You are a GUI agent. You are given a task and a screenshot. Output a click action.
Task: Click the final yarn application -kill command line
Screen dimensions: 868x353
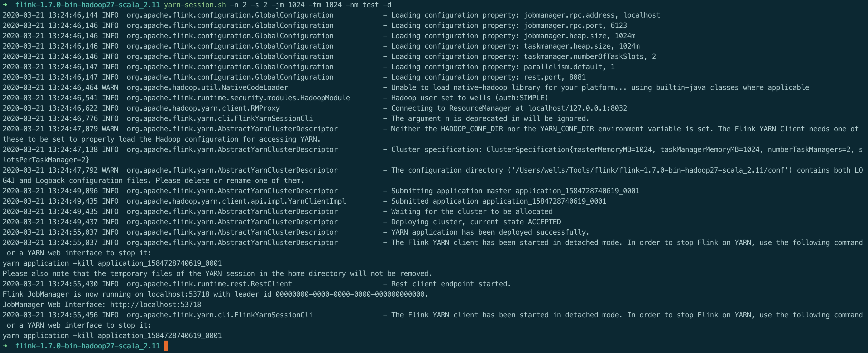click(x=112, y=335)
